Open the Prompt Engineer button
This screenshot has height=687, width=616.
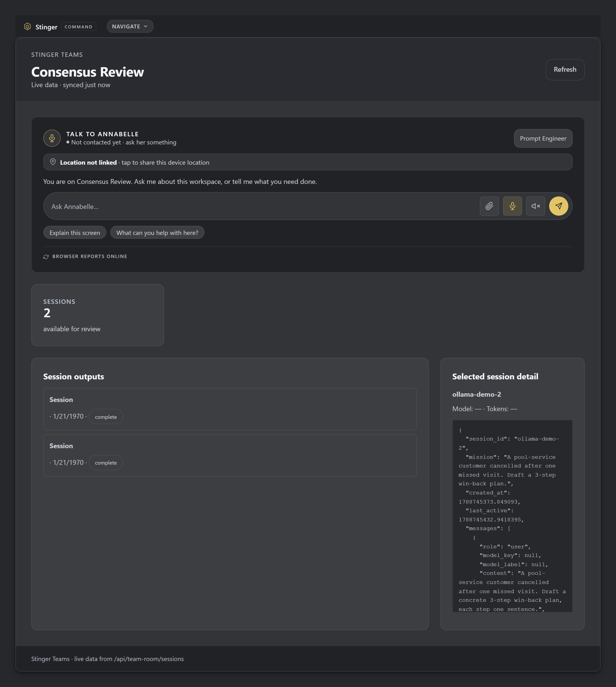click(543, 138)
